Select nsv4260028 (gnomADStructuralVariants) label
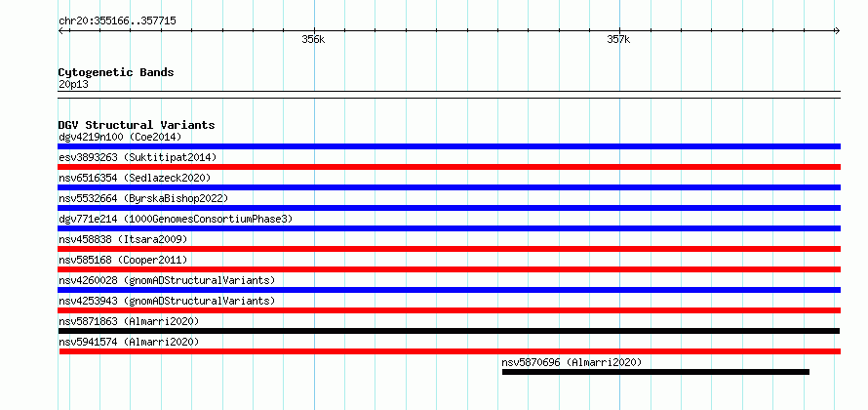 tap(167, 280)
